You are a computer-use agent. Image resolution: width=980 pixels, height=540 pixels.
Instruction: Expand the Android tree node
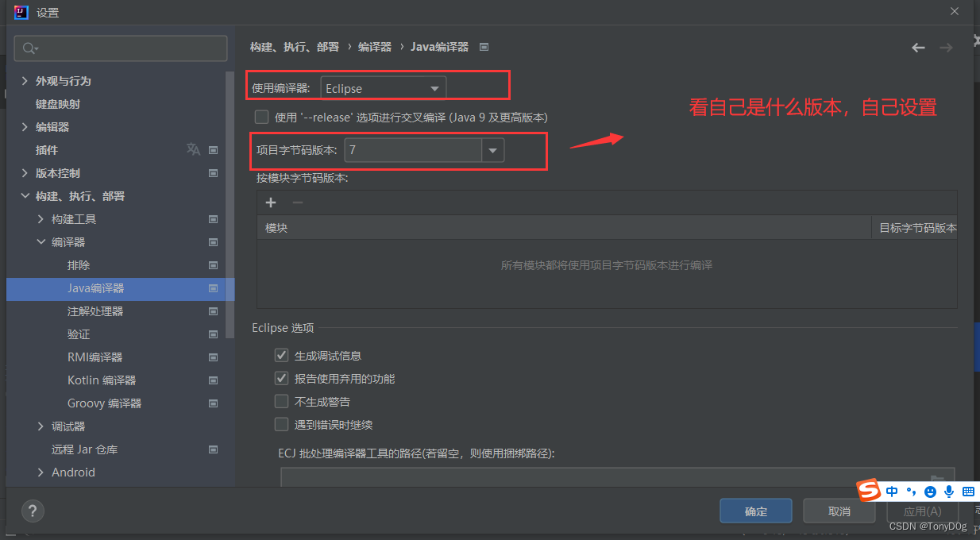point(41,472)
